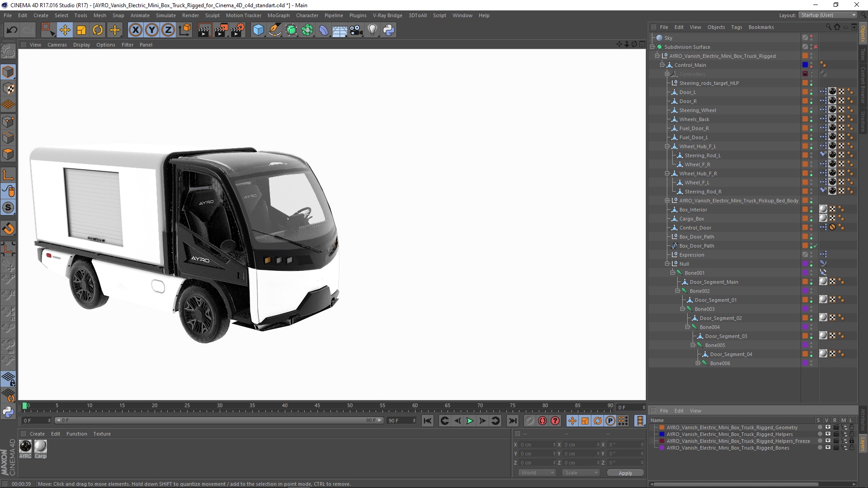
Task: Open the viewport Cameras menu
Action: [x=57, y=45]
